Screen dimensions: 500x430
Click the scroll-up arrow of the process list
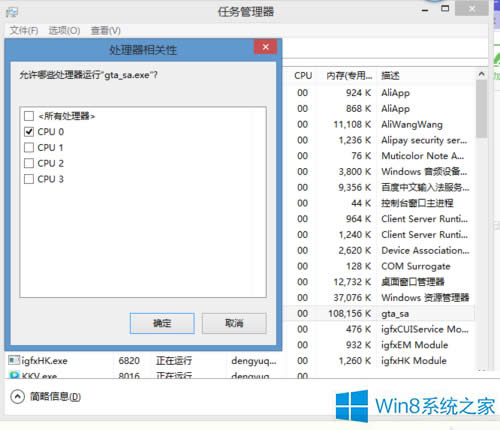click(x=481, y=74)
